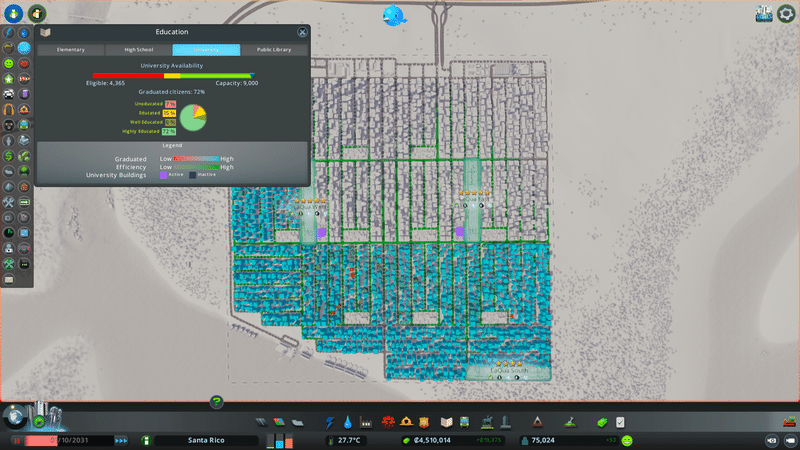Open the Public Transport bus view

pyautogui.click(x=24, y=125)
